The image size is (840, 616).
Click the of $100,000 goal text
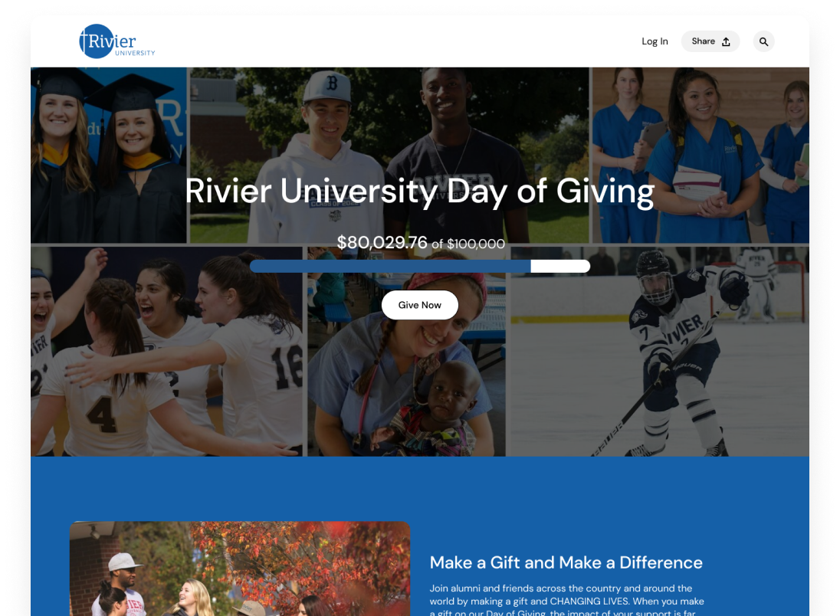(x=468, y=244)
